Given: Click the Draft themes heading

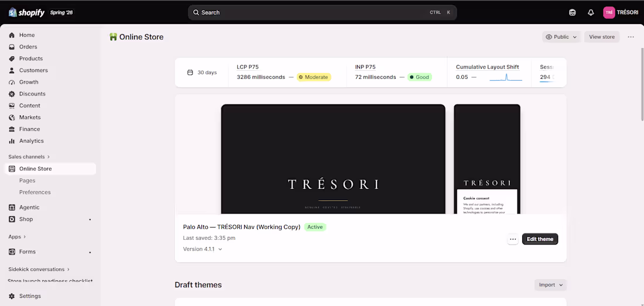Looking at the screenshot, I should [198, 285].
